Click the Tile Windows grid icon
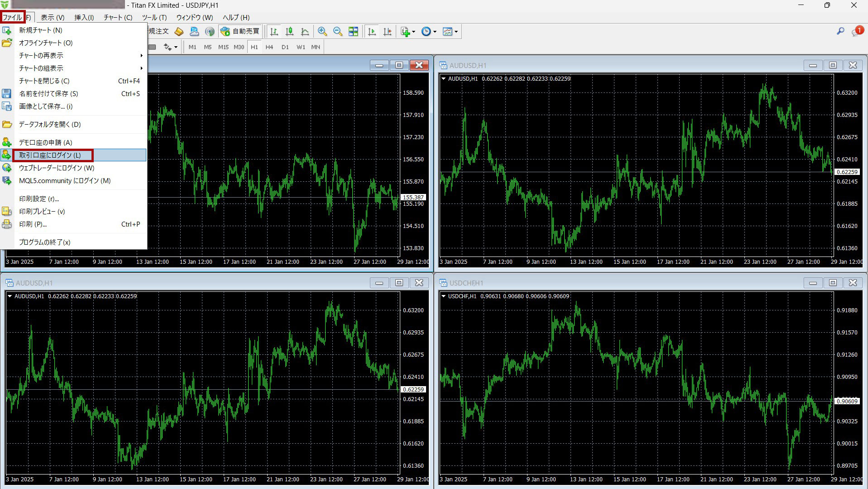Image resolution: width=868 pixels, height=489 pixels. point(353,31)
